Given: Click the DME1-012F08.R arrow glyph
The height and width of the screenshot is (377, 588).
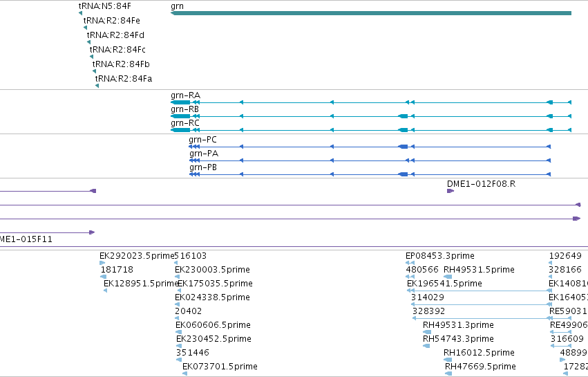Looking at the screenshot, I should point(451,191).
